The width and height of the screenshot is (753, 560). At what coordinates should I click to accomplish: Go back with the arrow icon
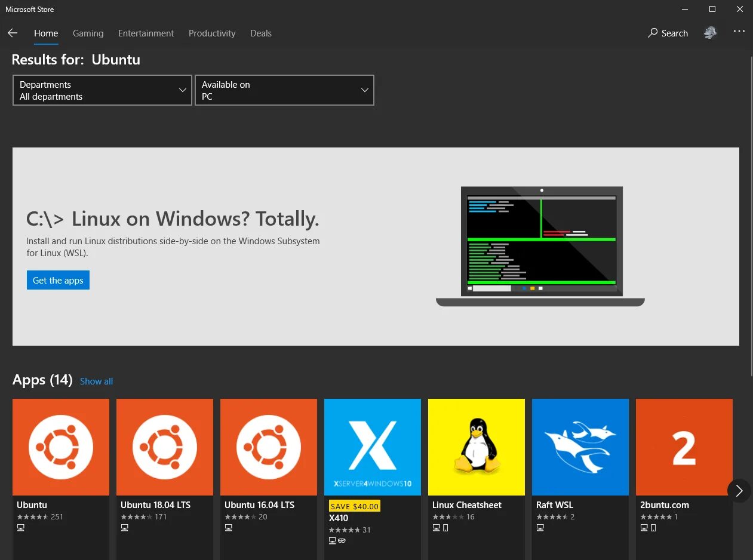(x=13, y=33)
